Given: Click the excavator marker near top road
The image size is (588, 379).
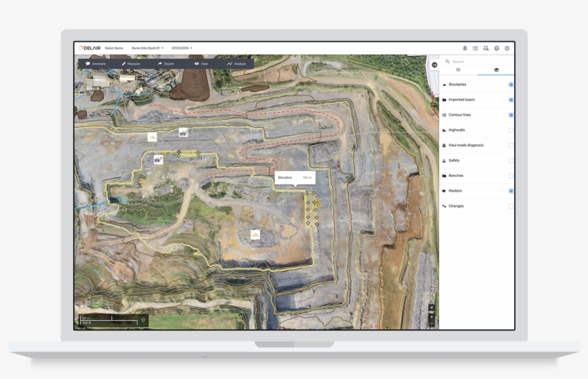Looking at the screenshot, I should click(183, 133).
